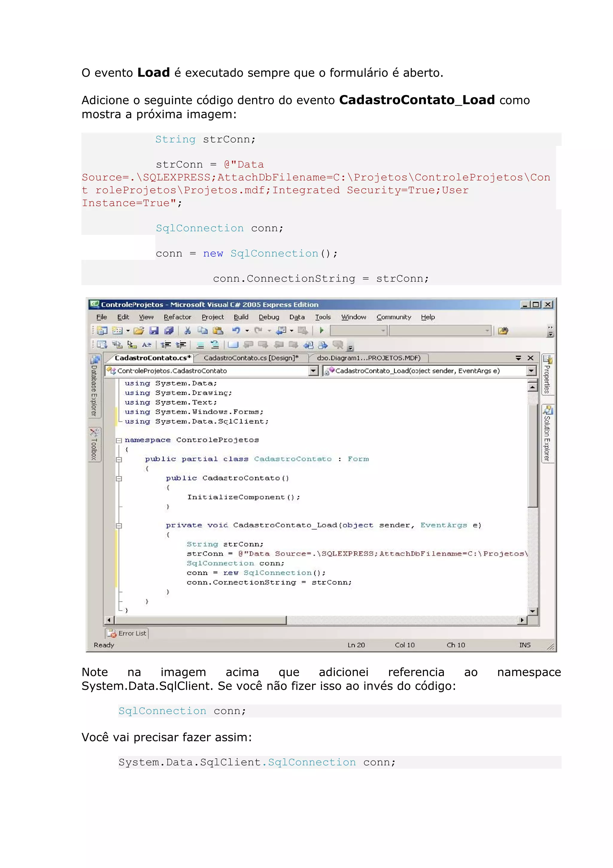Click the Open File folder icon
This screenshot has width=613, height=868.
tap(139, 331)
